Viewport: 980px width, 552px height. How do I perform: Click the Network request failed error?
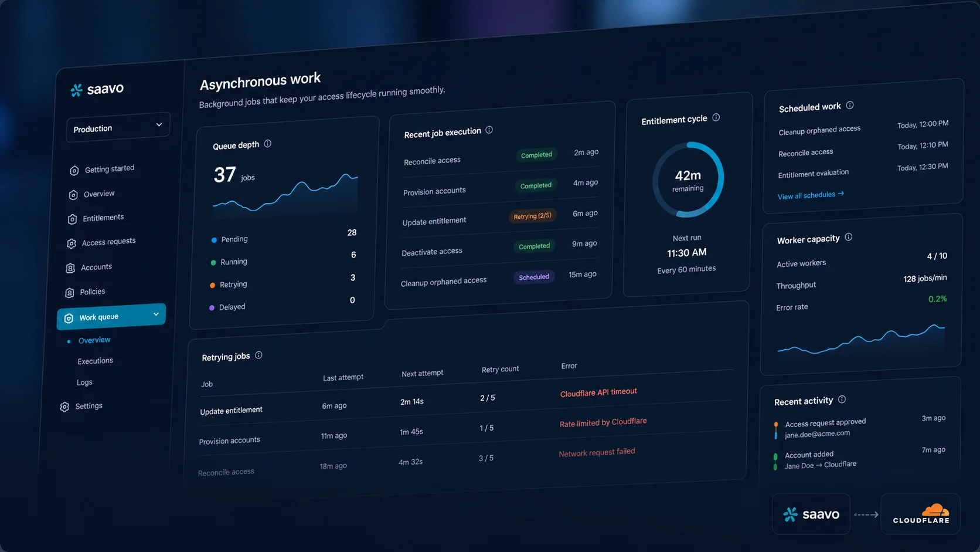point(597,452)
